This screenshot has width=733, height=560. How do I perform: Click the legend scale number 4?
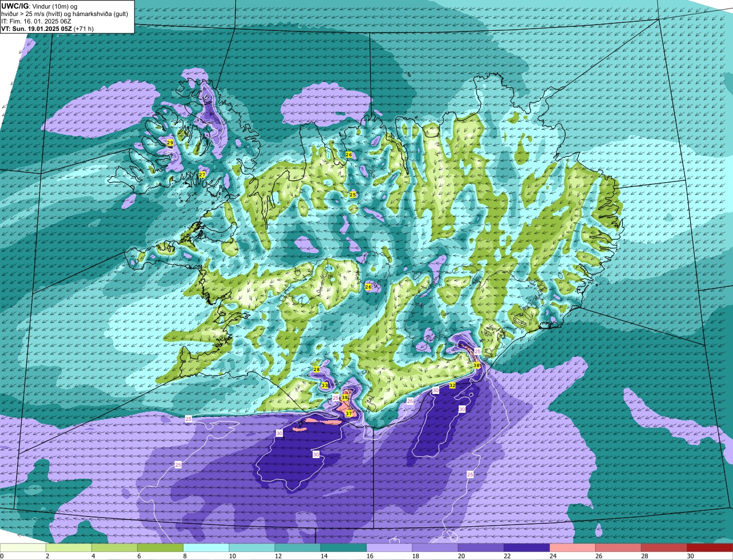[x=93, y=556]
